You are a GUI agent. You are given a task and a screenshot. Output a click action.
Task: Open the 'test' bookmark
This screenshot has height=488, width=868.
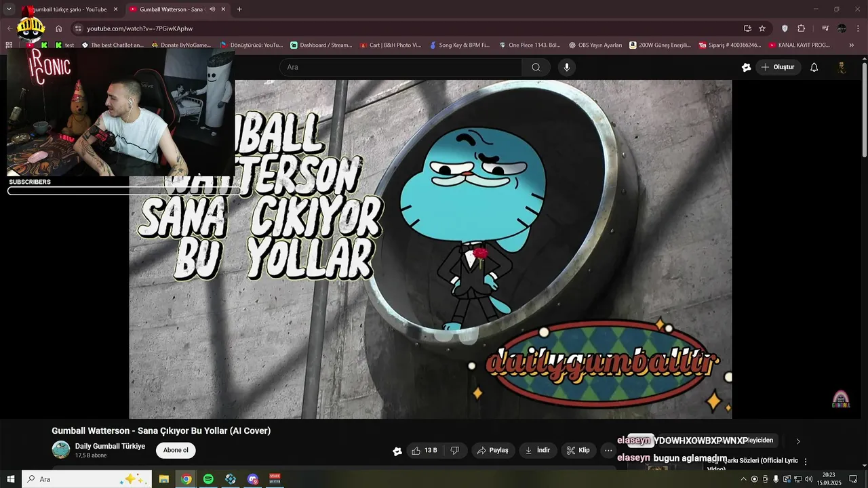coord(65,45)
